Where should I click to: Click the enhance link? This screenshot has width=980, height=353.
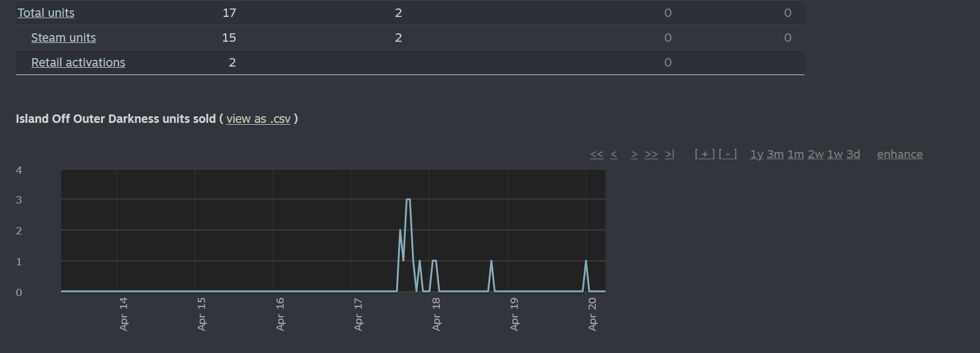tap(900, 154)
